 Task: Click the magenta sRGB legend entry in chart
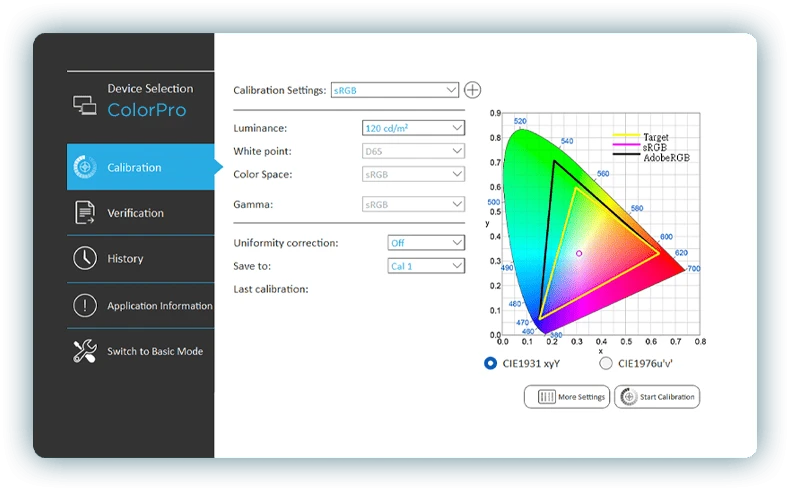point(640,147)
